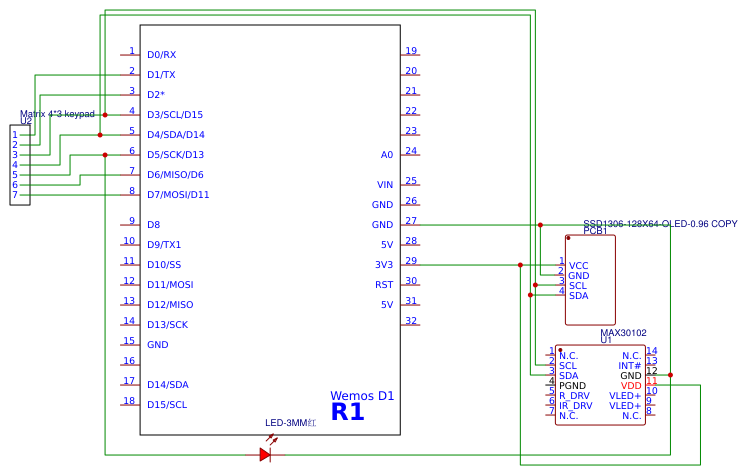Click the D5/SCK/D13 pin label
The height and width of the screenshot is (475, 748).
(176, 155)
